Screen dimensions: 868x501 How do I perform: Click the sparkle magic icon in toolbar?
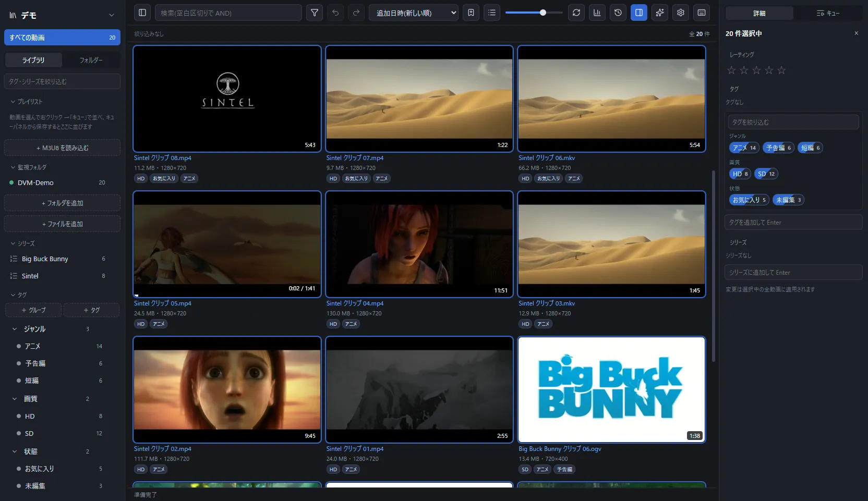[x=660, y=13]
